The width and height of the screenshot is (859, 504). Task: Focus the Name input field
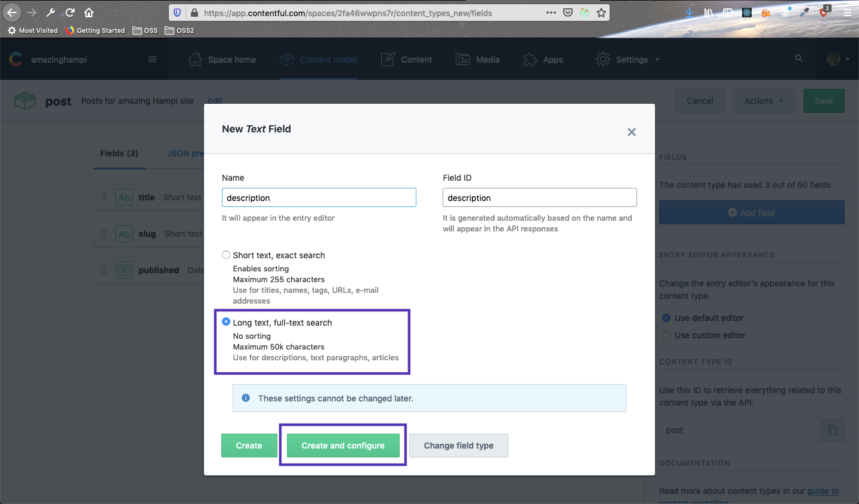coord(319,197)
